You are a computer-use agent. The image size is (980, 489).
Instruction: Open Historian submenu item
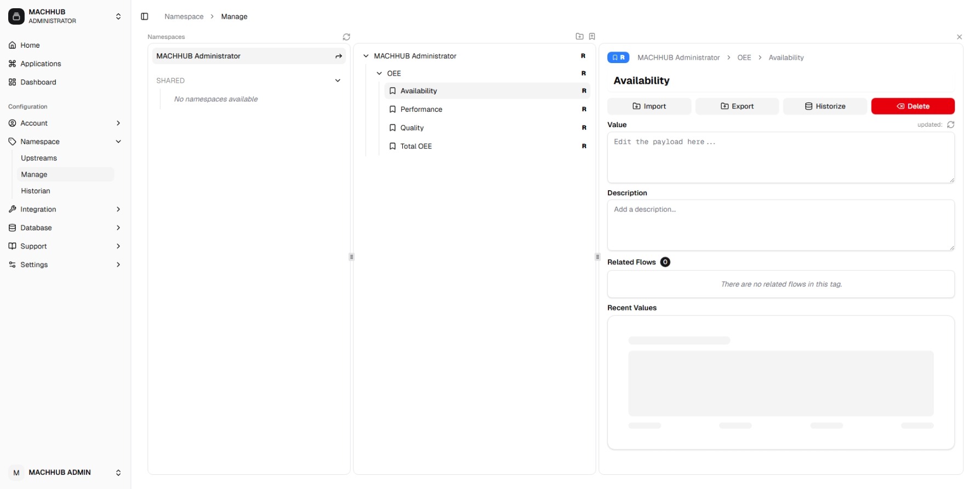click(x=65, y=191)
